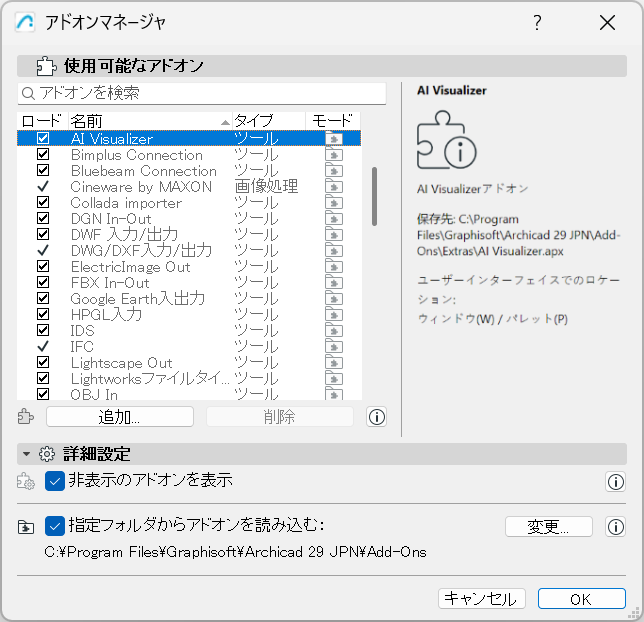Click the mode folder icon for DWG/DXF入力/出力
Image resolution: width=644 pixels, height=622 pixels.
(x=334, y=251)
